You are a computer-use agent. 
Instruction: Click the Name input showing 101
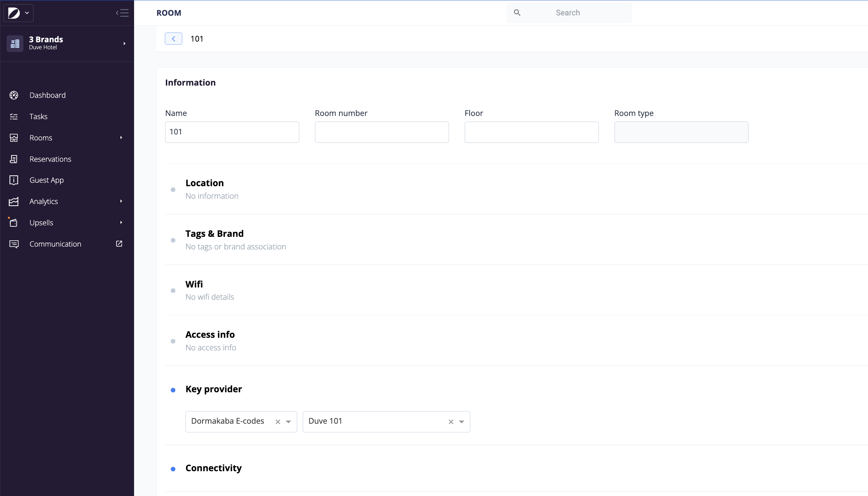tap(232, 132)
